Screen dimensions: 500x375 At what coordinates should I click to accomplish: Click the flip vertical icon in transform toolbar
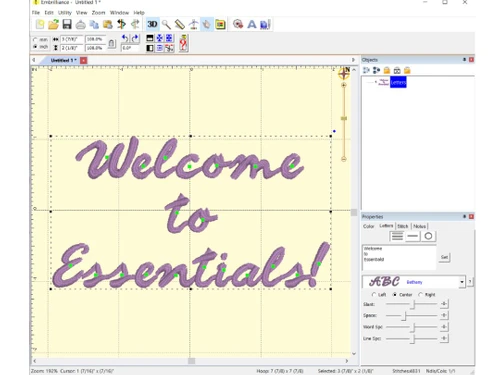click(150, 38)
